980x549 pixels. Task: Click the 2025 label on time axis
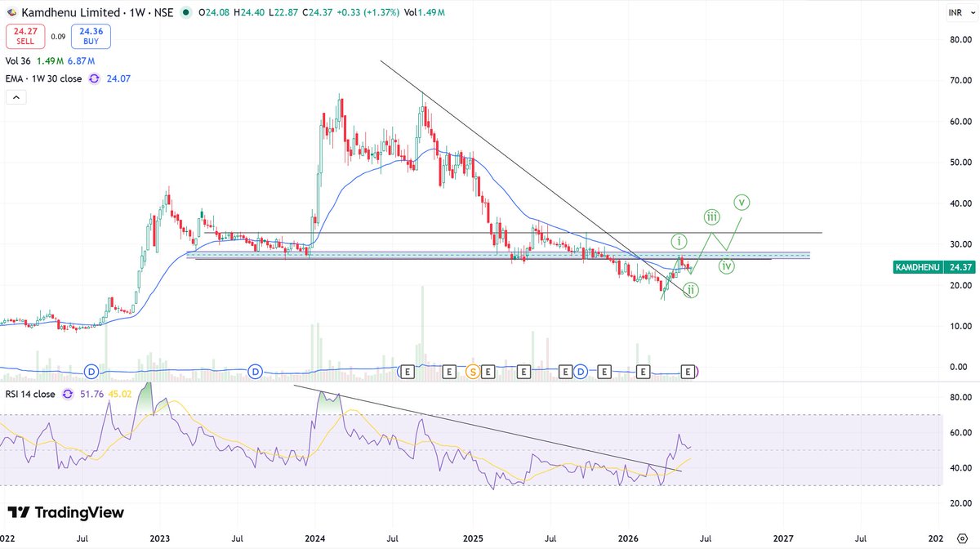[473, 539]
